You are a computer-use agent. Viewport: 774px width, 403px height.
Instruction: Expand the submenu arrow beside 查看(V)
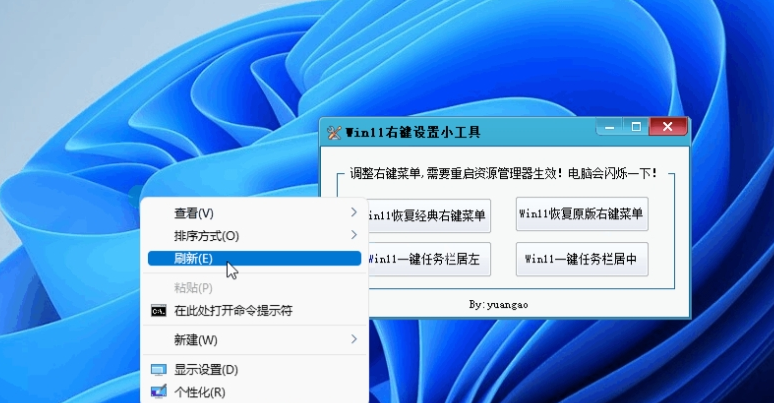point(354,212)
